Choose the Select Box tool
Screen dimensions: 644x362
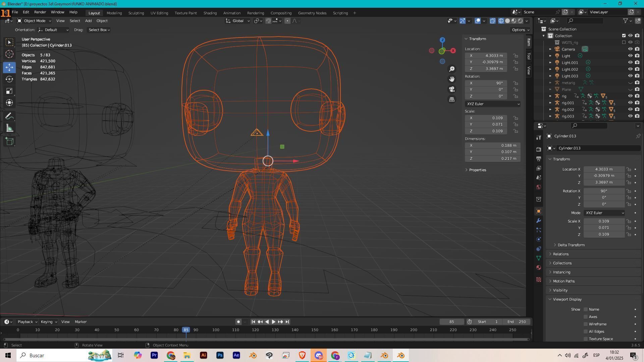(9, 42)
